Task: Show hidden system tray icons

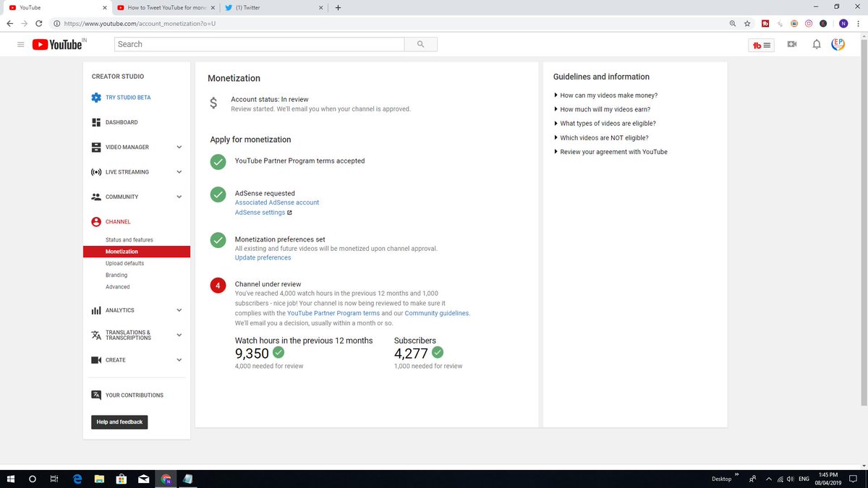Action: point(769,479)
